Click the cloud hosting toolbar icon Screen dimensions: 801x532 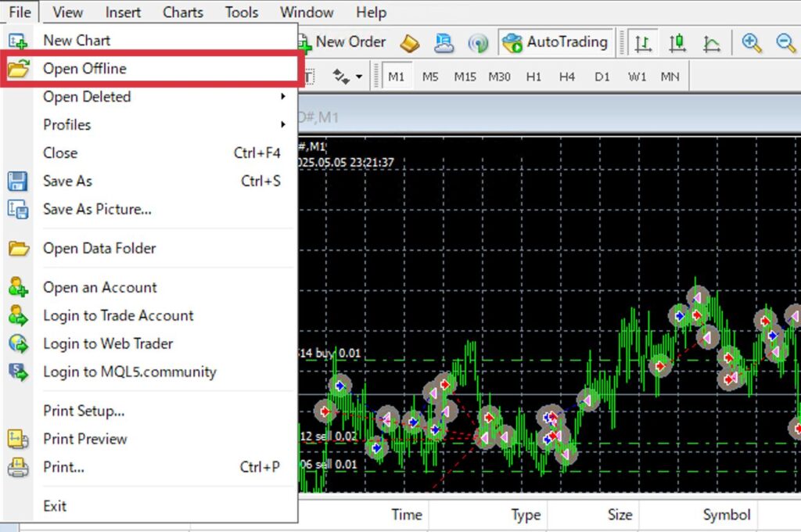[444, 43]
